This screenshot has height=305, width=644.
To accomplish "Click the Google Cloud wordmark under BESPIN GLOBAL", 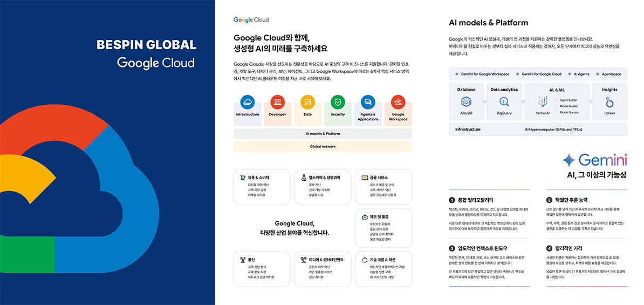I will click(x=156, y=63).
